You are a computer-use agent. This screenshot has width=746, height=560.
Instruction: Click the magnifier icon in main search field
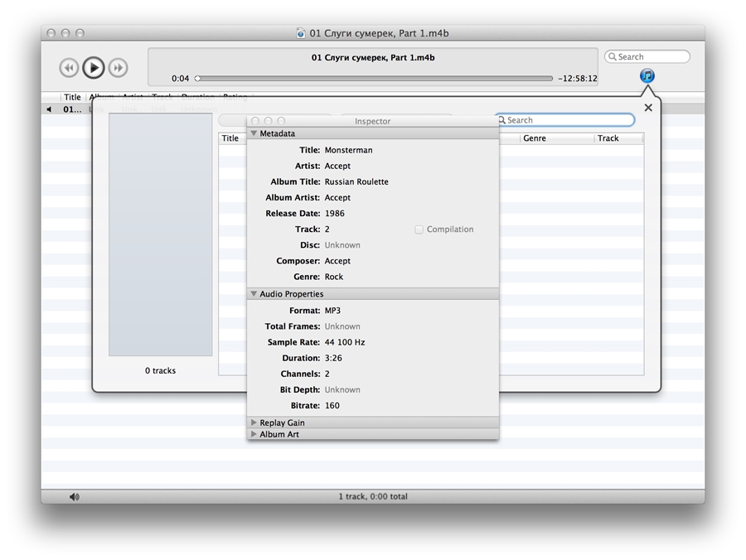click(x=613, y=57)
